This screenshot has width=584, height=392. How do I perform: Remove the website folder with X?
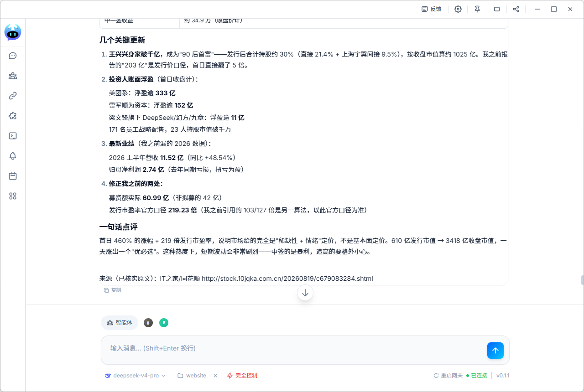[x=215, y=376]
